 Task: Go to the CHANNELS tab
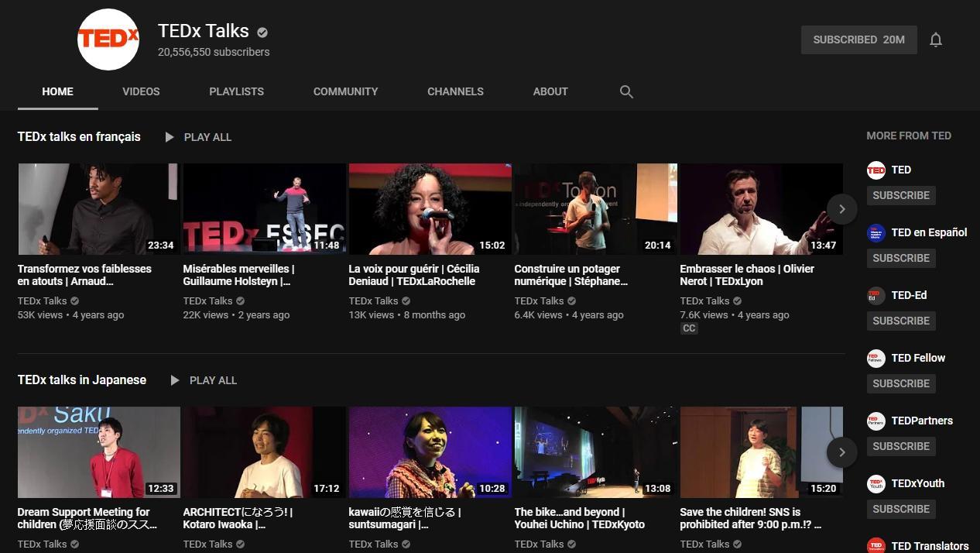coord(455,91)
